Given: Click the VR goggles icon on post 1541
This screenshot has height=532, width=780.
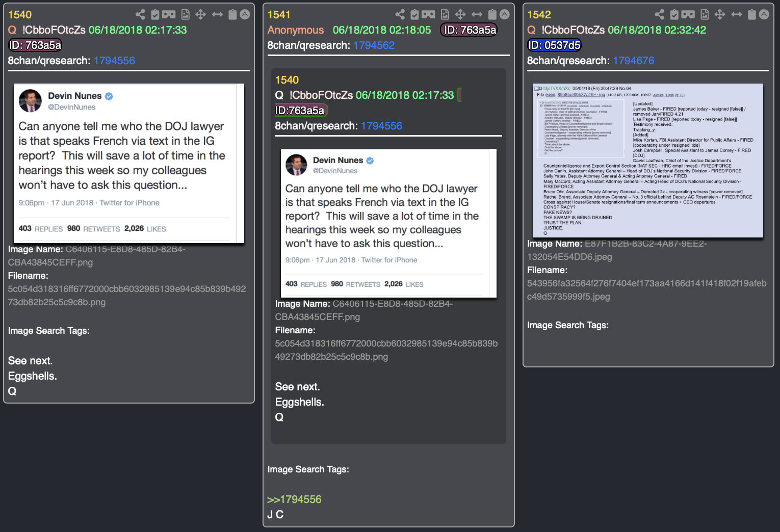Looking at the screenshot, I should click(x=428, y=14).
